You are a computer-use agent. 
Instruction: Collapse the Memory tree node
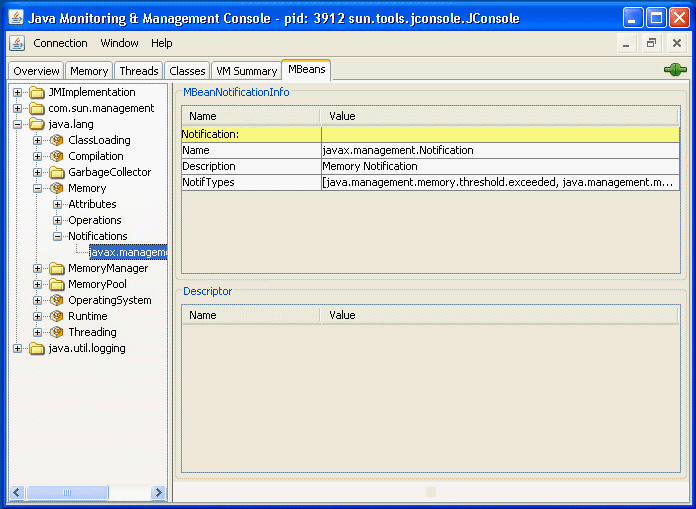pyautogui.click(x=38, y=188)
